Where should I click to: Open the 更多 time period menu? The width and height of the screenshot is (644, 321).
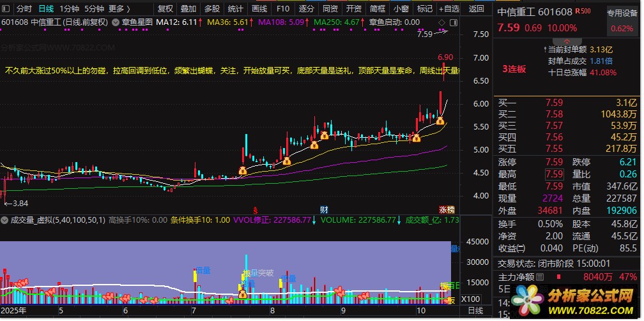[119, 9]
